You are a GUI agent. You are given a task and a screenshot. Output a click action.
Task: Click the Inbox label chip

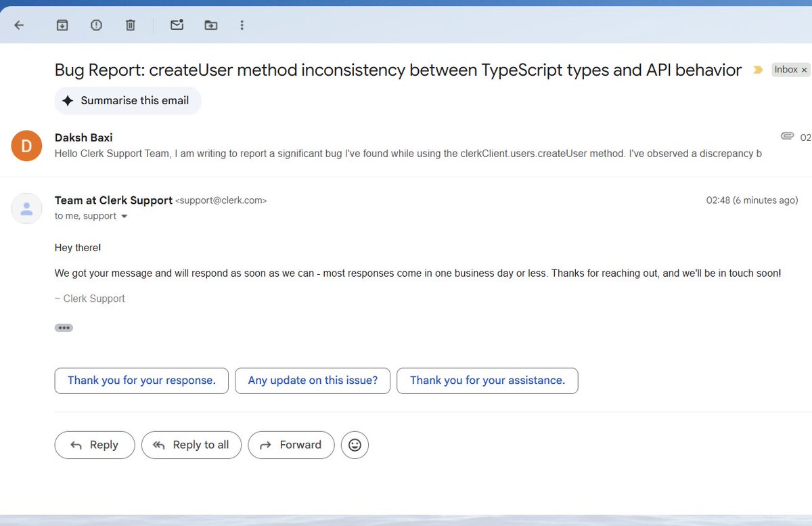click(786, 70)
